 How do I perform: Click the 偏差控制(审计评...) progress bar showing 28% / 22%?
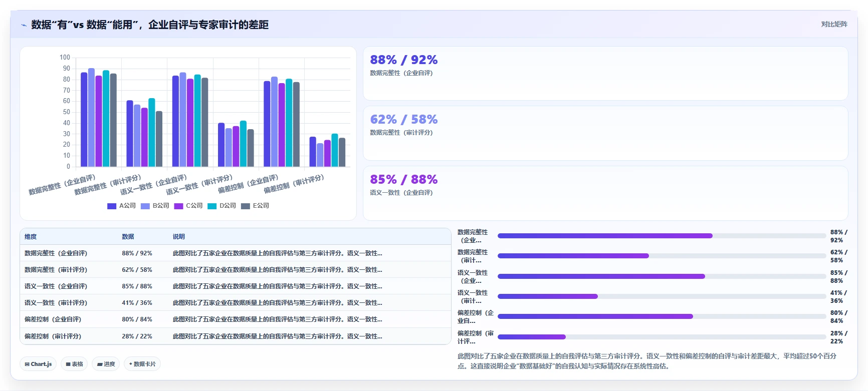[x=662, y=337]
